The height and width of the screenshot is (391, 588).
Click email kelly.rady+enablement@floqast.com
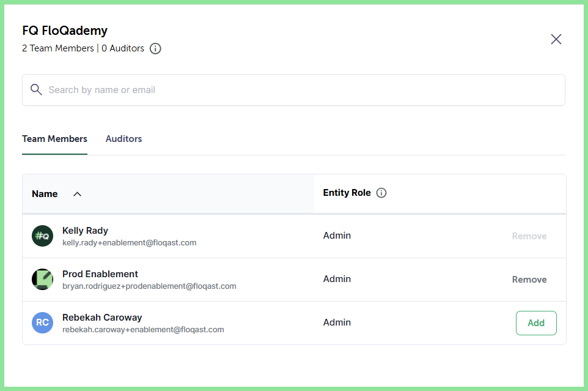click(130, 243)
